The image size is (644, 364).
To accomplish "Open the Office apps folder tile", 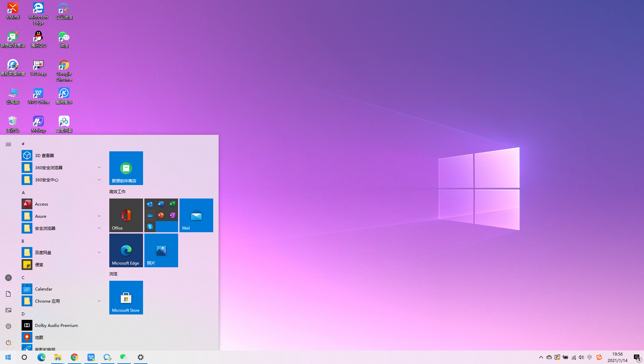I will coord(161,215).
